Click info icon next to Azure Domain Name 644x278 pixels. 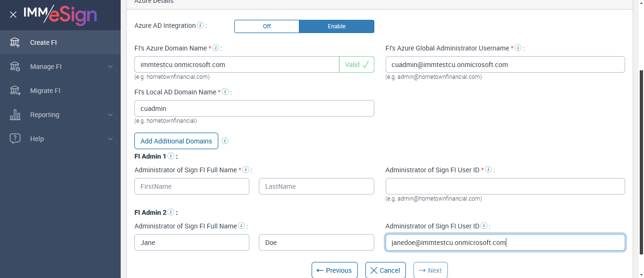216,48
